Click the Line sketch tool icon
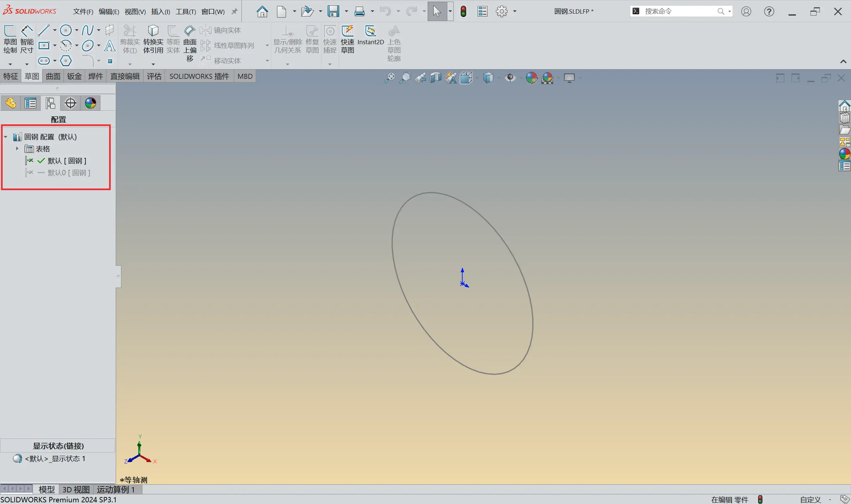851x504 pixels. [x=44, y=30]
